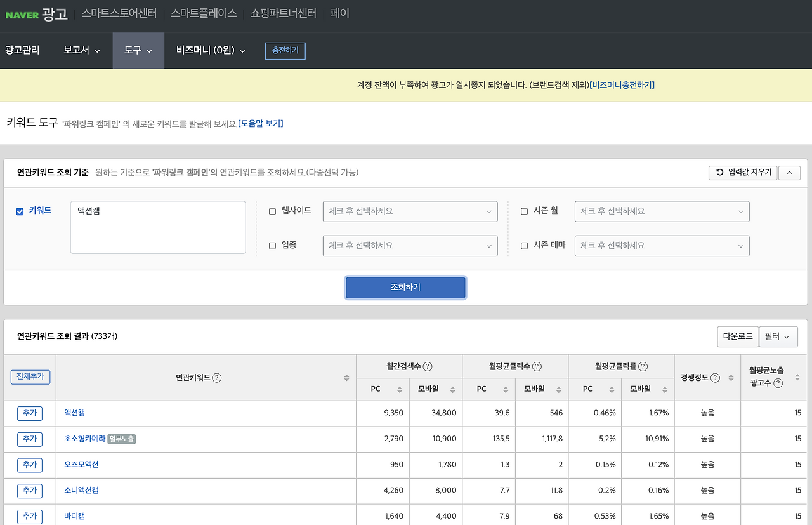Click the 충전하기 button
812x525 pixels.
pos(285,51)
